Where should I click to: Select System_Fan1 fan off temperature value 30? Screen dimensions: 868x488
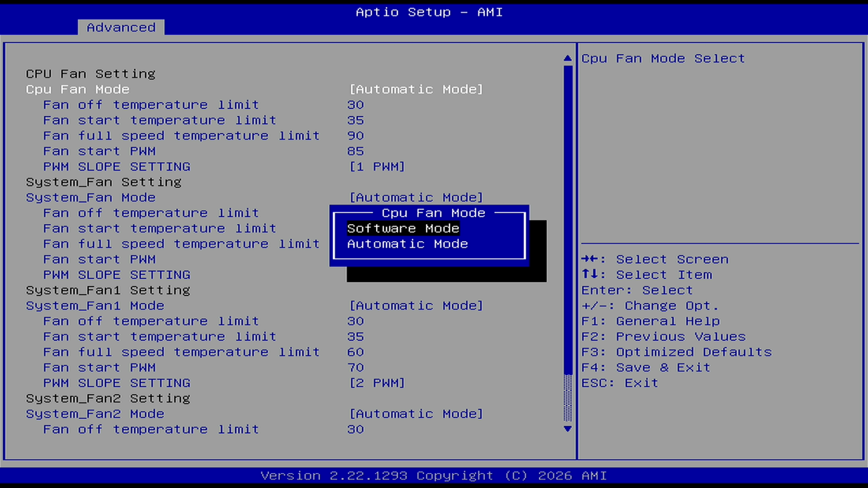(355, 321)
